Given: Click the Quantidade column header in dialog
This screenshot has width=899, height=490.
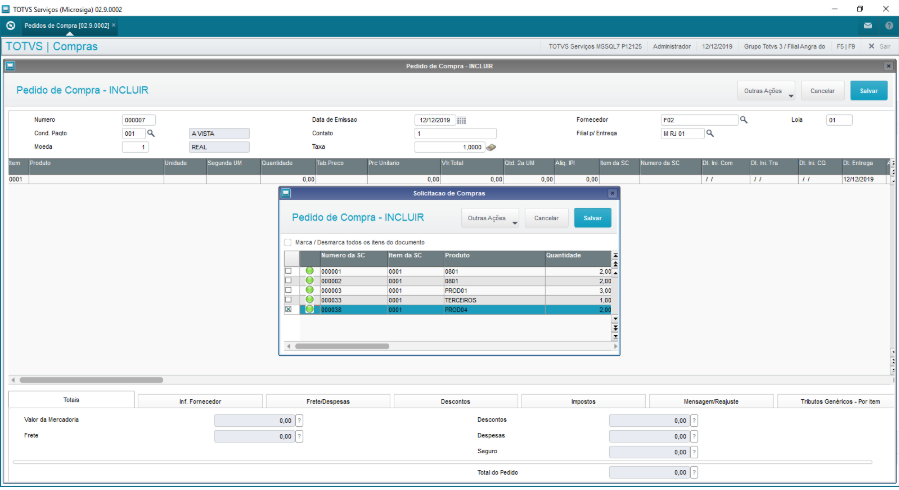Looking at the screenshot, I should point(578,256).
